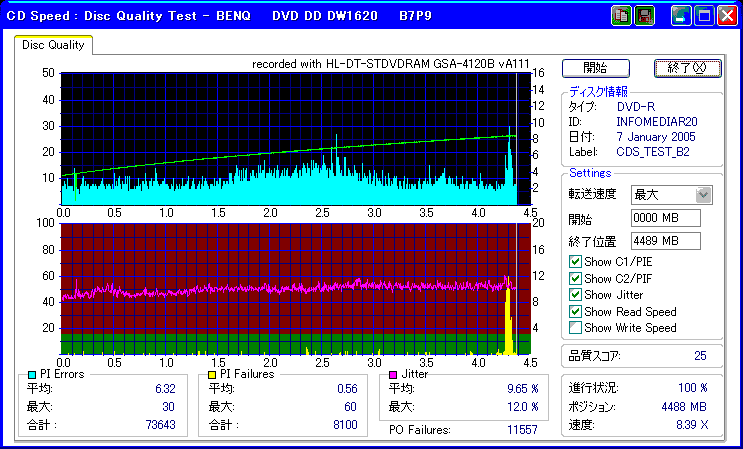Click the Jitter average value 9.65 %
The width and height of the screenshot is (743, 449).
click(x=523, y=389)
